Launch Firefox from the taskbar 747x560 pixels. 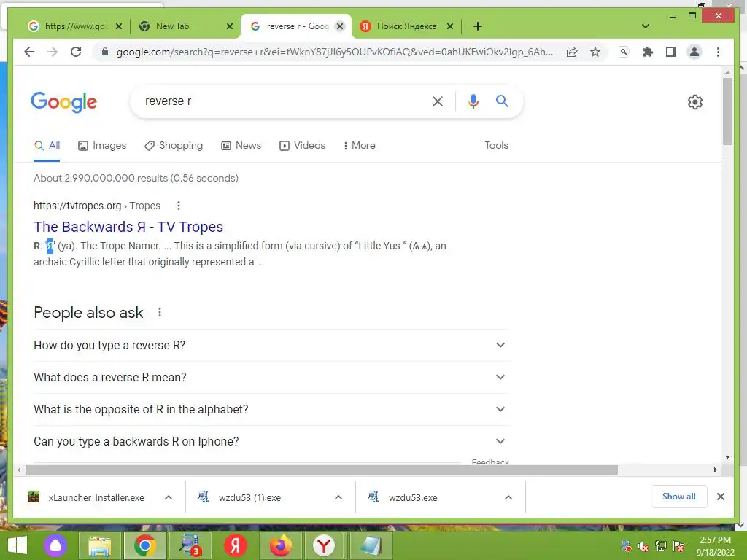pos(281,545)
